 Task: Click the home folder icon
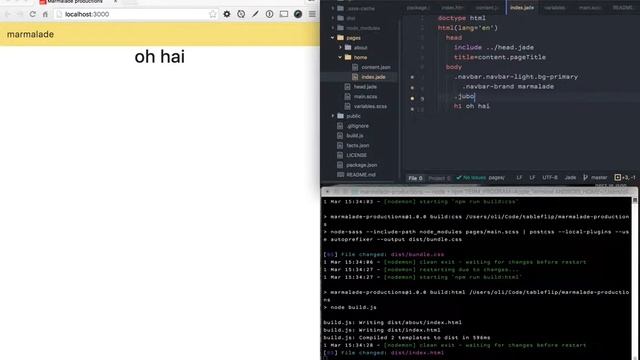[348, 58]
